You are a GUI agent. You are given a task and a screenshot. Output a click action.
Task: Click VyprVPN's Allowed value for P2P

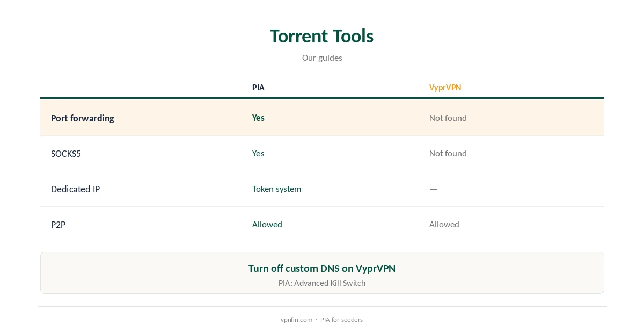(x=444, y=224)
